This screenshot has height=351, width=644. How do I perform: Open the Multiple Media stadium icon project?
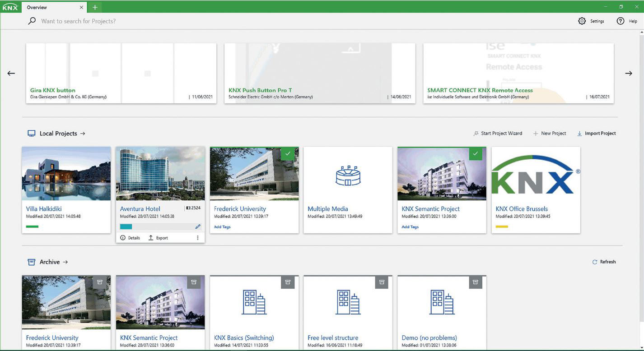pyautogui.click(x=348, y=175)
